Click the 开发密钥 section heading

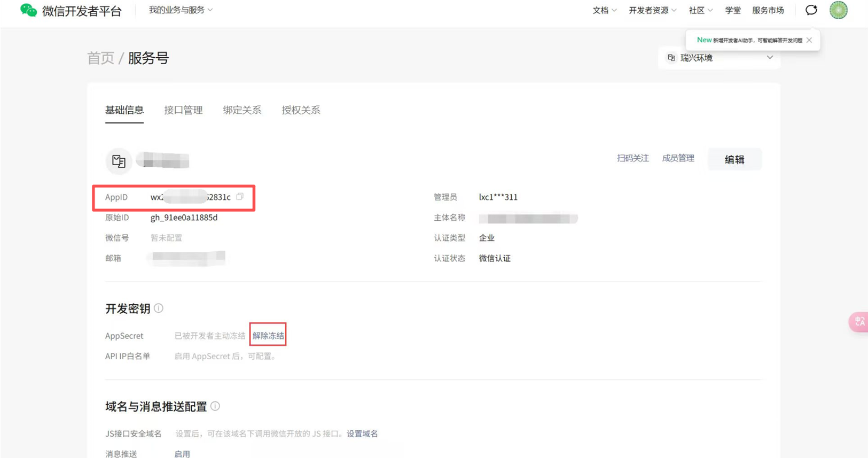click(x=128, y=308)
